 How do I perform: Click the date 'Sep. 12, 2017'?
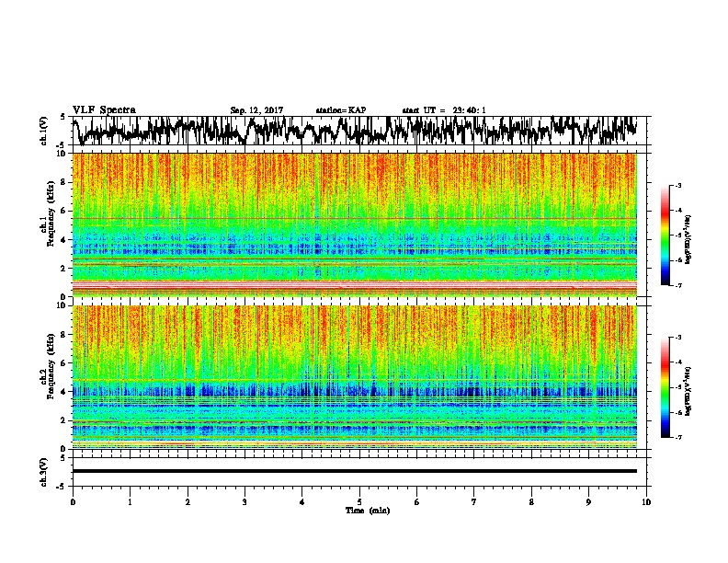[x=256, y=110]
